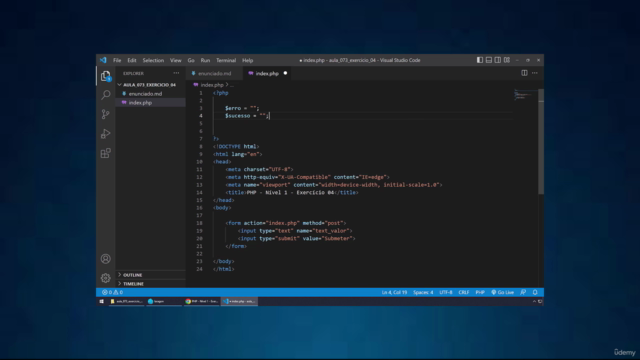Switch to the VS Code taskbar button
This screenshot has width=640, height=360.
[x=240, y=301]
